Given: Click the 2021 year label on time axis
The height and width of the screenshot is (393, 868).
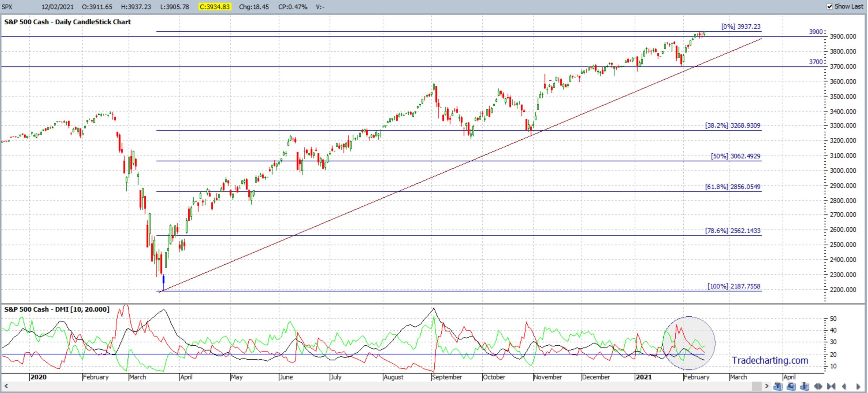Looking at the screenshot, I should (x=643, y=377).
